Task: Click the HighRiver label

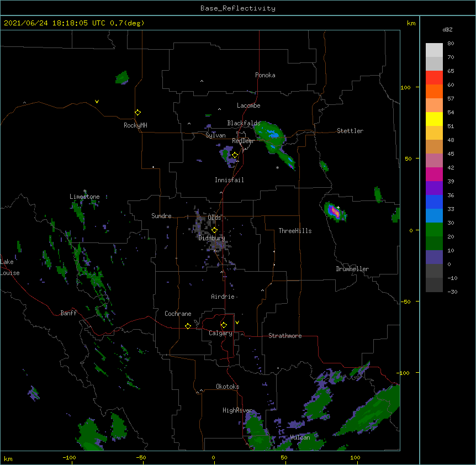Action: (x=237, y=410)
